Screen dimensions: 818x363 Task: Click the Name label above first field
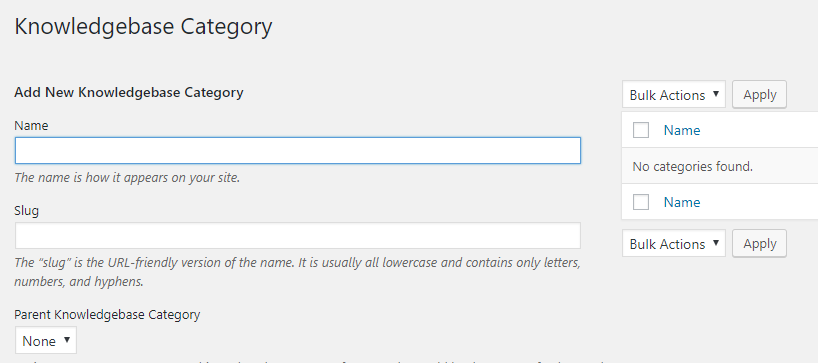[31, 126]
